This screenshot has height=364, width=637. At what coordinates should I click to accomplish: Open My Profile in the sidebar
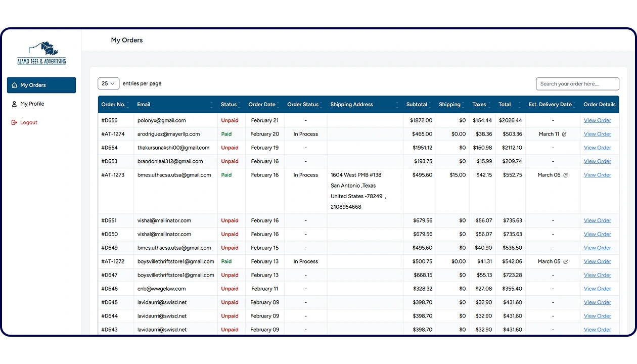click(x=32, y=104)
